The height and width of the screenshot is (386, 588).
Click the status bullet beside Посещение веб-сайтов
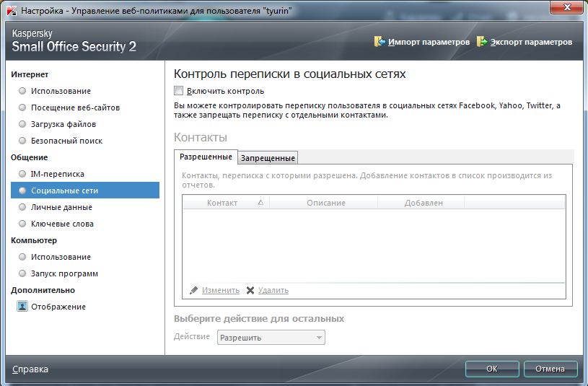click(22, 108)
